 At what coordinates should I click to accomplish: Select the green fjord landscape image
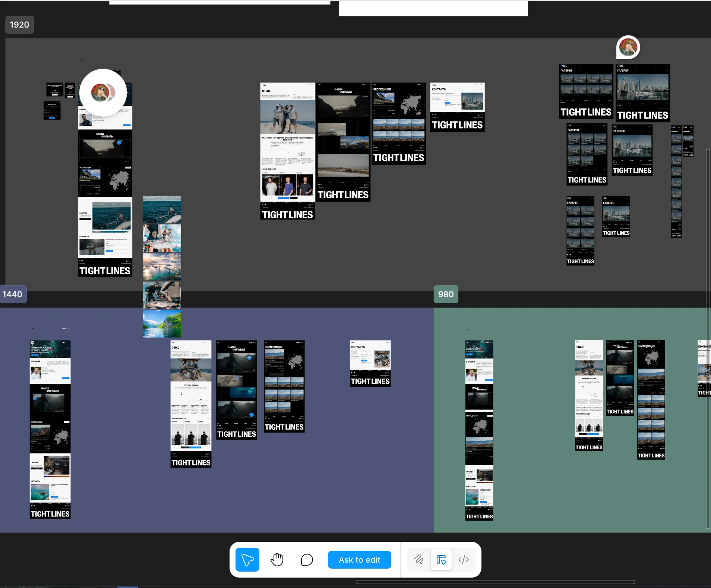coord(162,324)
